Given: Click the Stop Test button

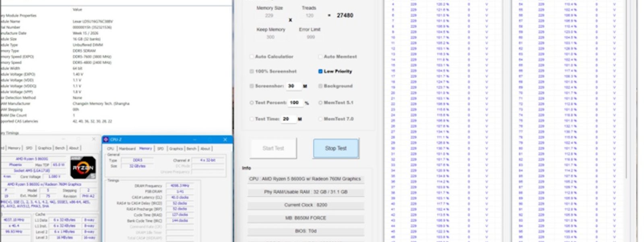Looking at the screenshot, I should [x=336, y=148].
